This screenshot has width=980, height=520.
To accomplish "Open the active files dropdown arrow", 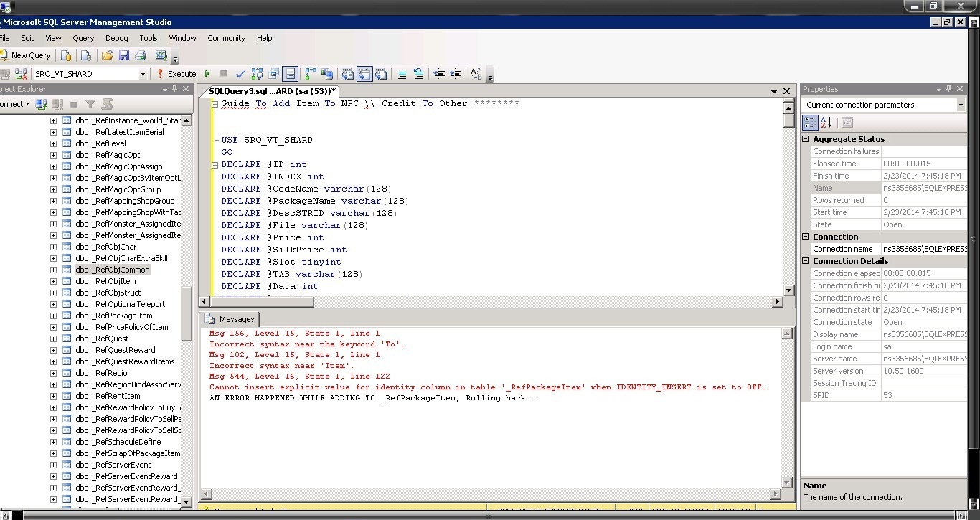I will 774,91.
